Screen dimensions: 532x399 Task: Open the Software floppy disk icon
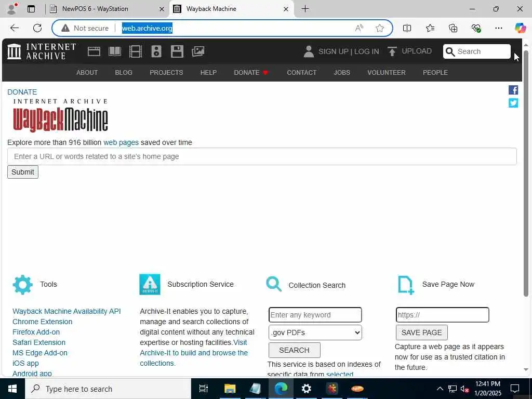[177, 51]
